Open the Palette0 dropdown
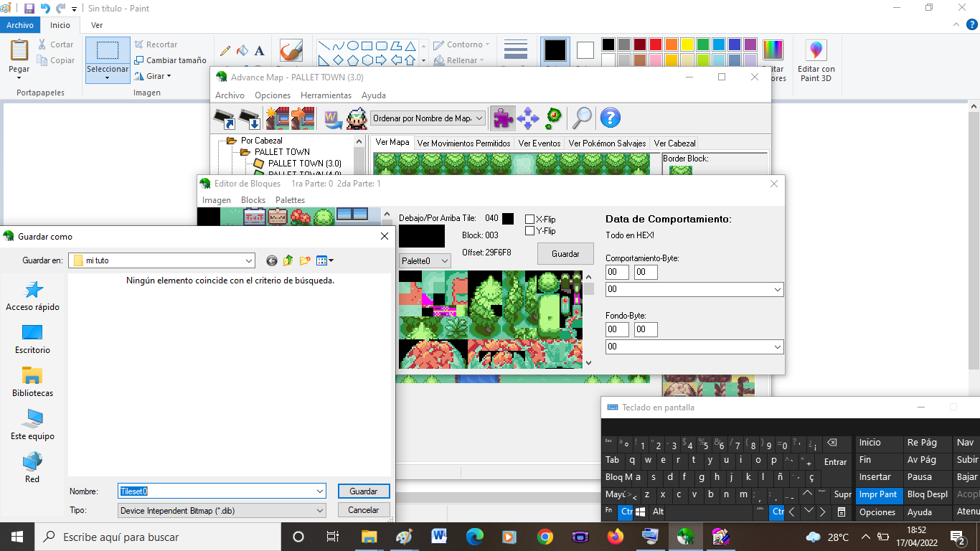 tap(425, 261)
